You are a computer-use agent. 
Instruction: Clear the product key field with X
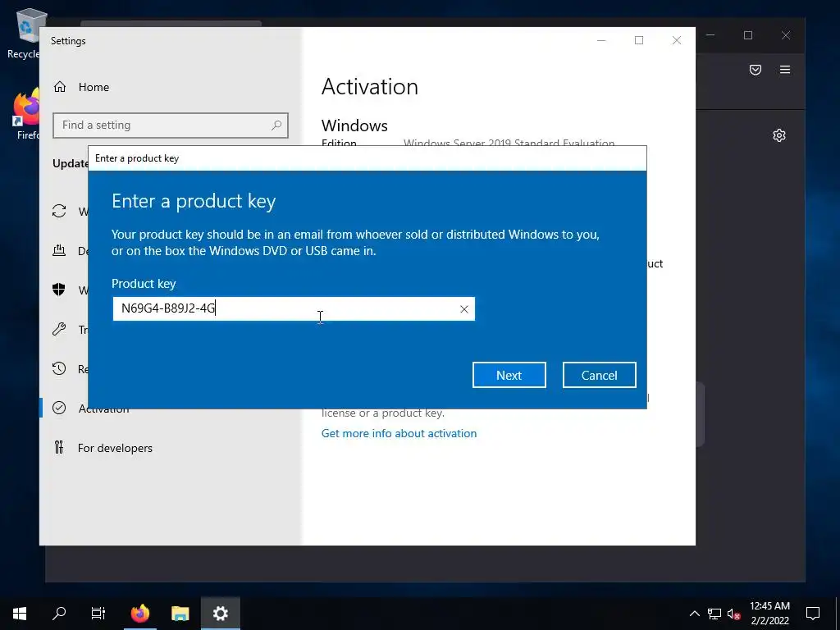click(464, 309)
